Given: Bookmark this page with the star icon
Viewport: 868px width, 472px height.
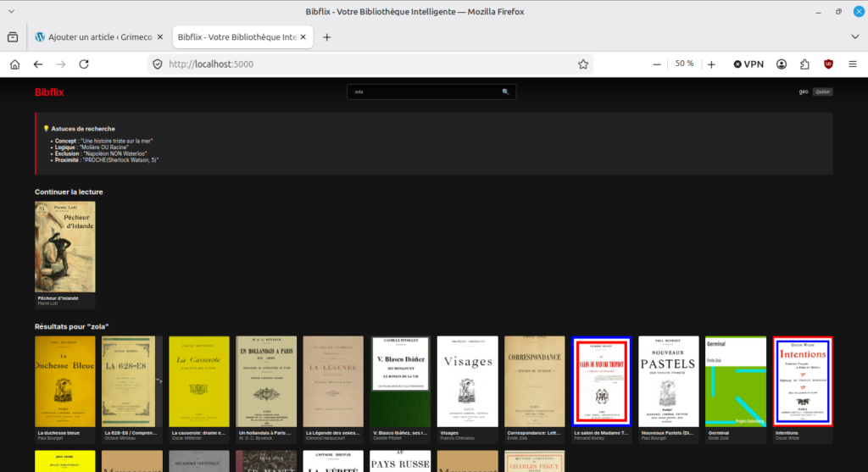Looking at the screenshot, I should (x=583, y=64).
